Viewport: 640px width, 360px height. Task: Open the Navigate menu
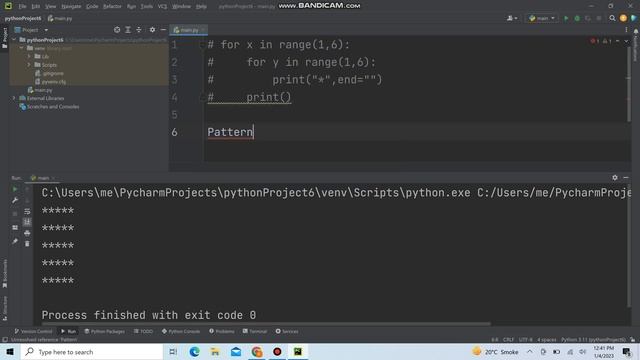(x=71, y=7)
